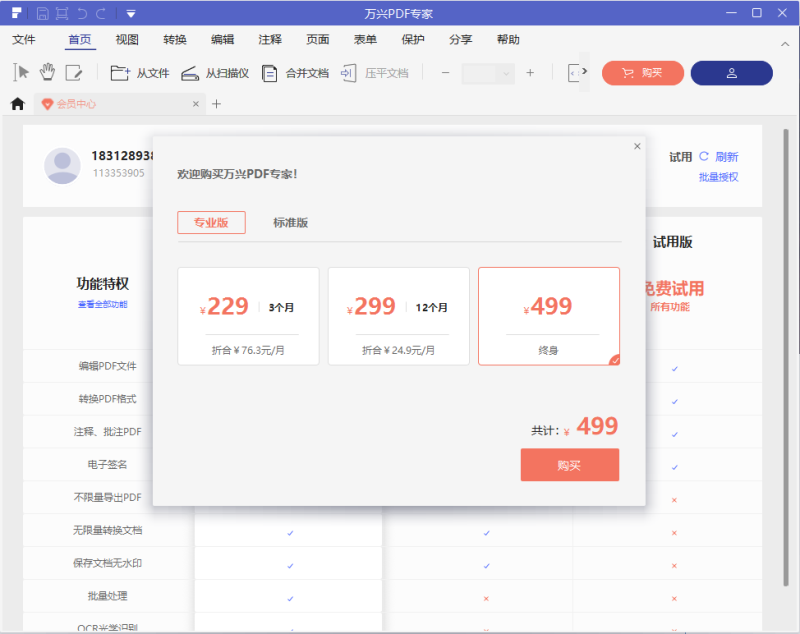Viewport: 800px width, 634px height.
Task: Select the arrow selection tool
Action: click(20, 70)
